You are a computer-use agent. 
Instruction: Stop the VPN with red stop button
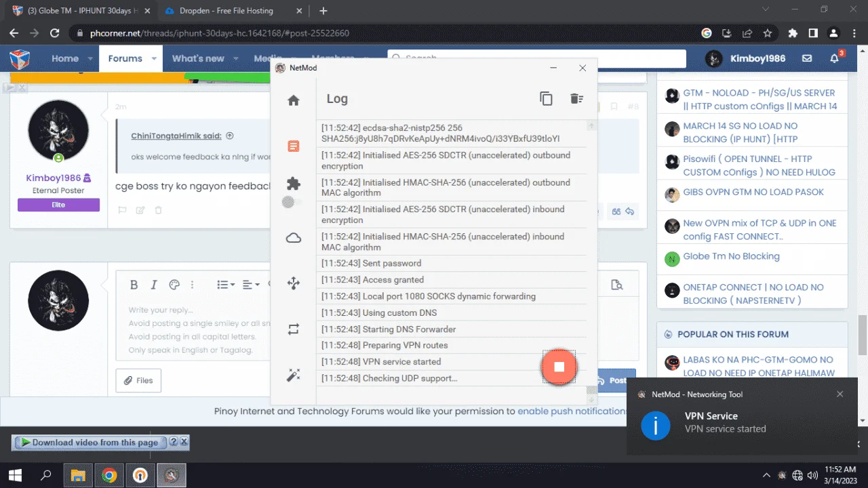559,367
